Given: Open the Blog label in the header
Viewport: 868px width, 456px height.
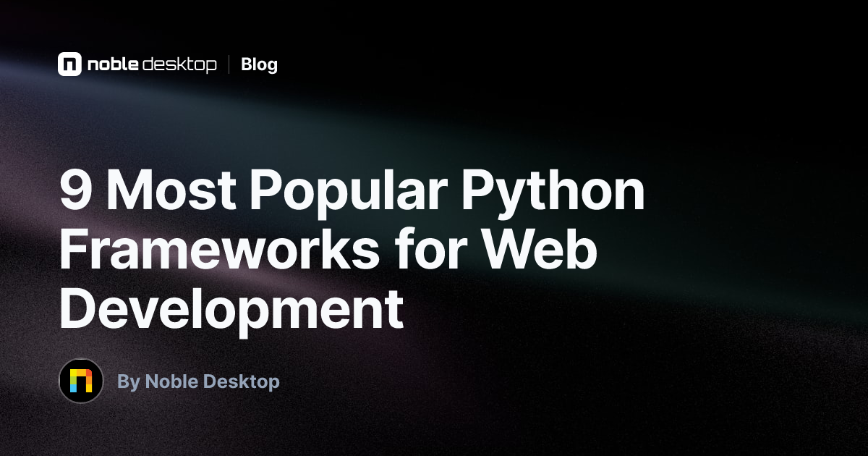Looking at the screenshot, I should click(x=259, y=64).
